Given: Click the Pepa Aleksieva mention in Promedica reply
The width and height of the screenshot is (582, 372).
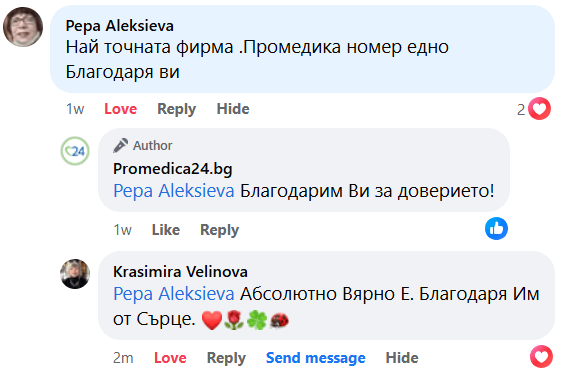Looking at the screenshot, I should 174,191.
